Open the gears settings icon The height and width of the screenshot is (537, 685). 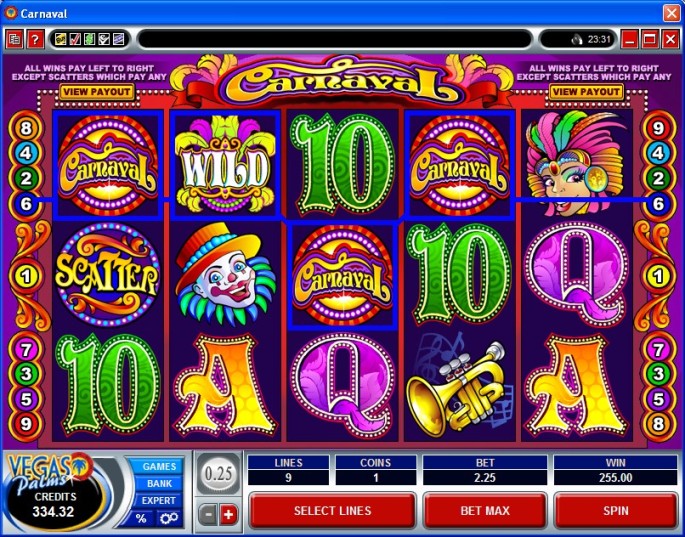pos(169,518)
